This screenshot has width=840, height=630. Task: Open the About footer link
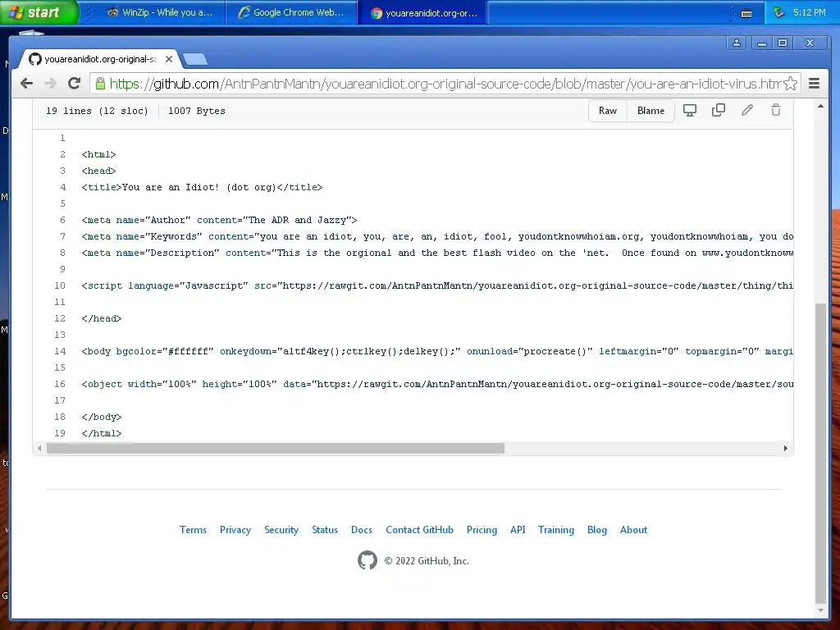[634, 530]
